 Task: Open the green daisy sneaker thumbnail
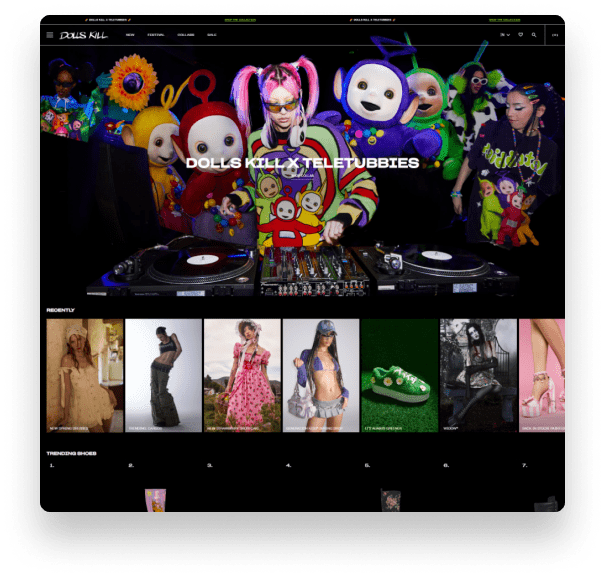(x=400, y=375)
